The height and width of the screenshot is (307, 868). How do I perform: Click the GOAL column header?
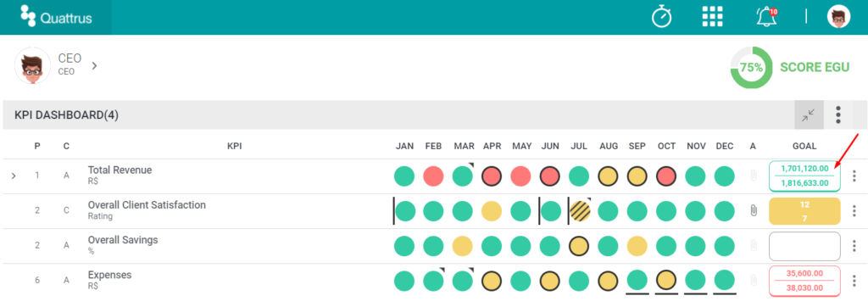[804, 147]
